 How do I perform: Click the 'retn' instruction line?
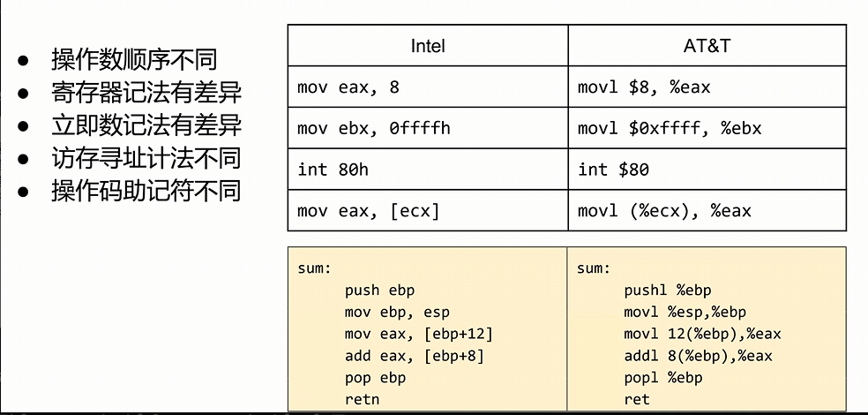click(362, 399)
